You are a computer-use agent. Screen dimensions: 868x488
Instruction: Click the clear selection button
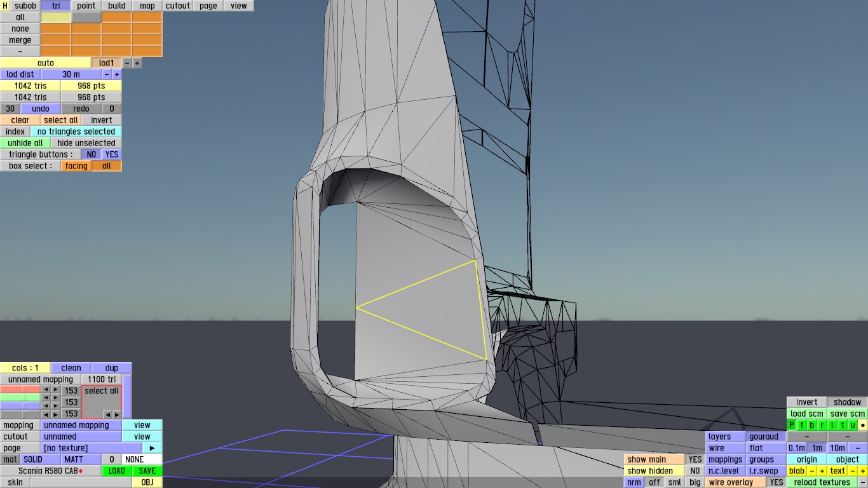[20, 120]
